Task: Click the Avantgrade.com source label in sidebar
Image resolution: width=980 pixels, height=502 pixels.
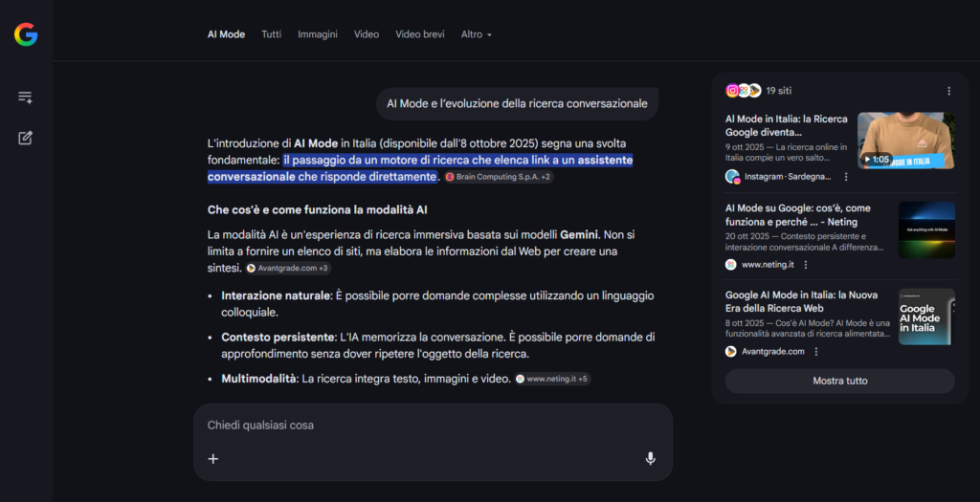Action: point(773,352)
